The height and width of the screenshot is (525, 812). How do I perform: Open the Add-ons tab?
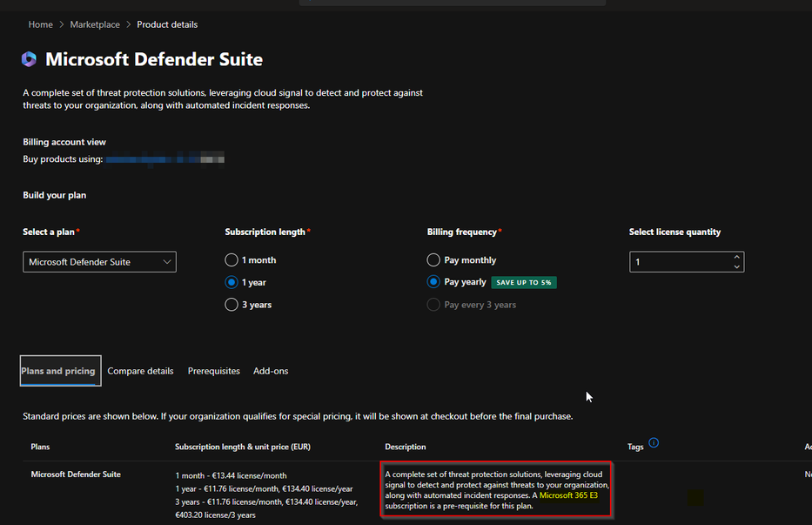point(271,371)
